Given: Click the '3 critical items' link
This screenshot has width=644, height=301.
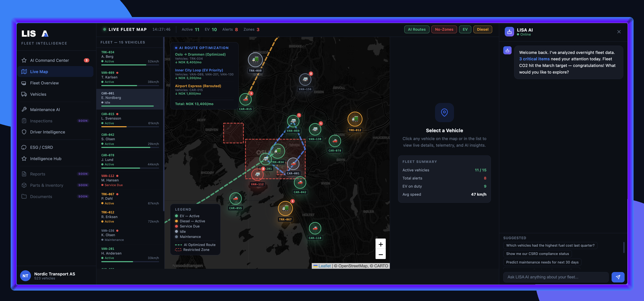Looking at the screenshot, I should click(x=534, y=59).
